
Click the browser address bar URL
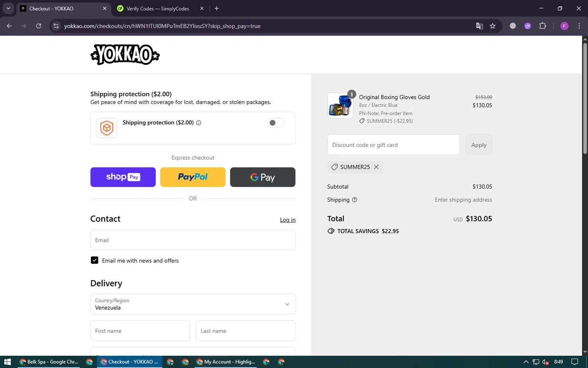click(162, 26)
